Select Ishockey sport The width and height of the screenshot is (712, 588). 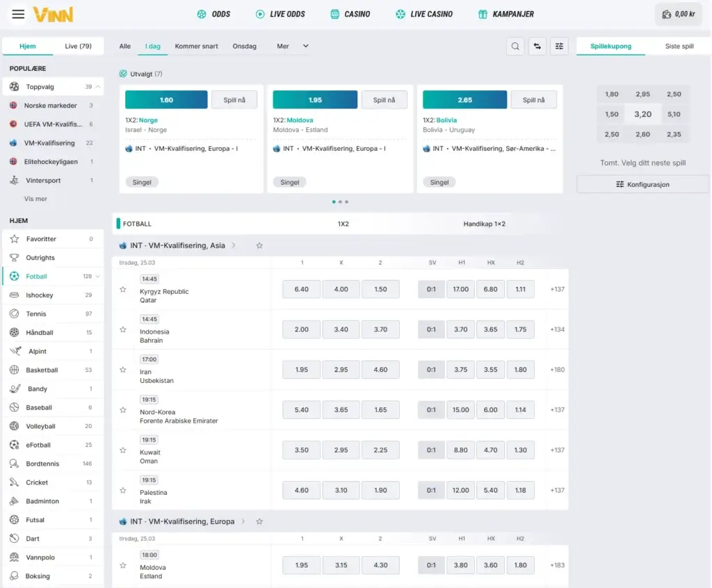53,295
